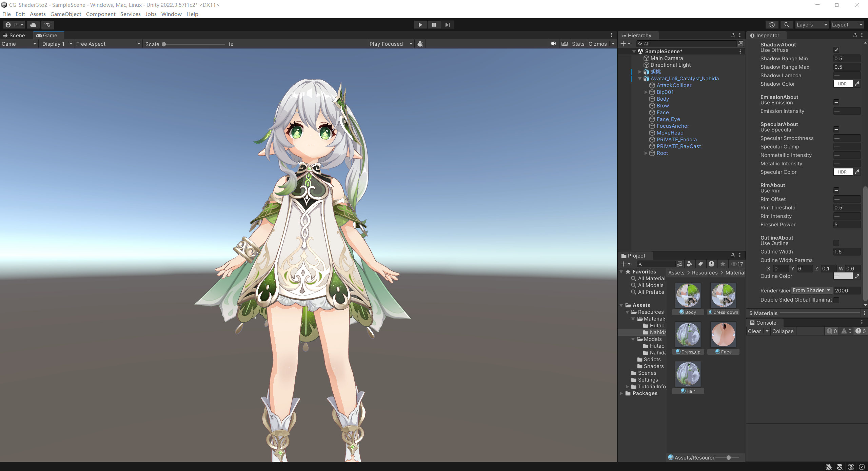Screen dimensions: 868x471
Task: Open the Console panel three-dot menu
Action: tap(862, 323)
